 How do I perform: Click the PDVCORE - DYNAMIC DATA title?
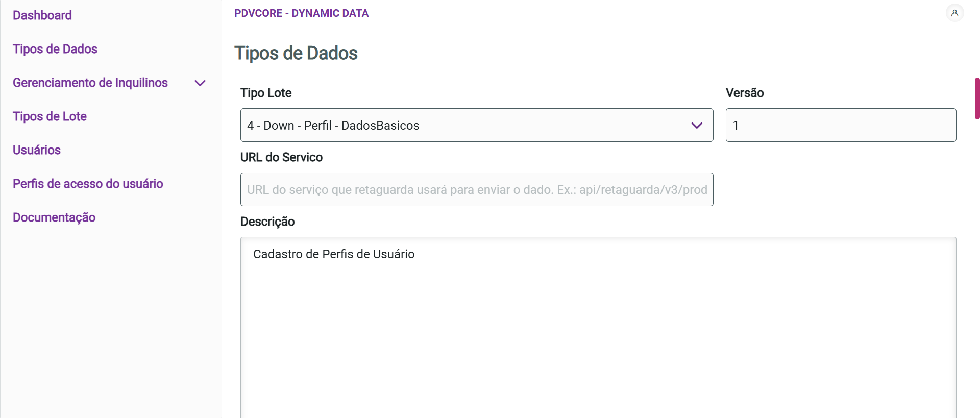click(x=301, y=13)
